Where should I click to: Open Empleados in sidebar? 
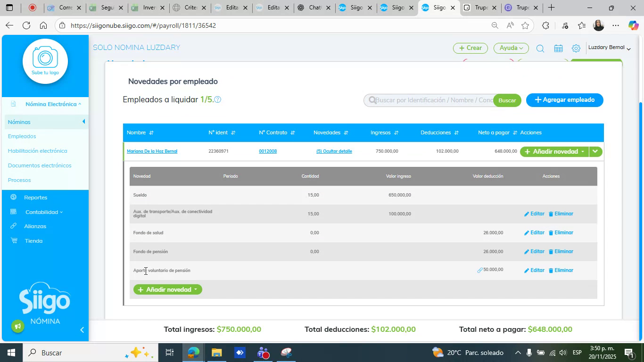[x=22, y=136]
